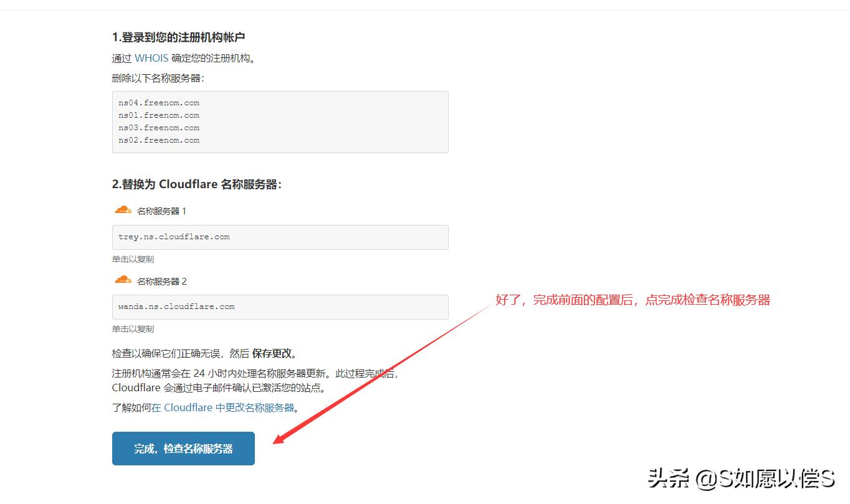Select ns01.freenom.com in the server list box

pyautogui.click(x=158, y=115)
